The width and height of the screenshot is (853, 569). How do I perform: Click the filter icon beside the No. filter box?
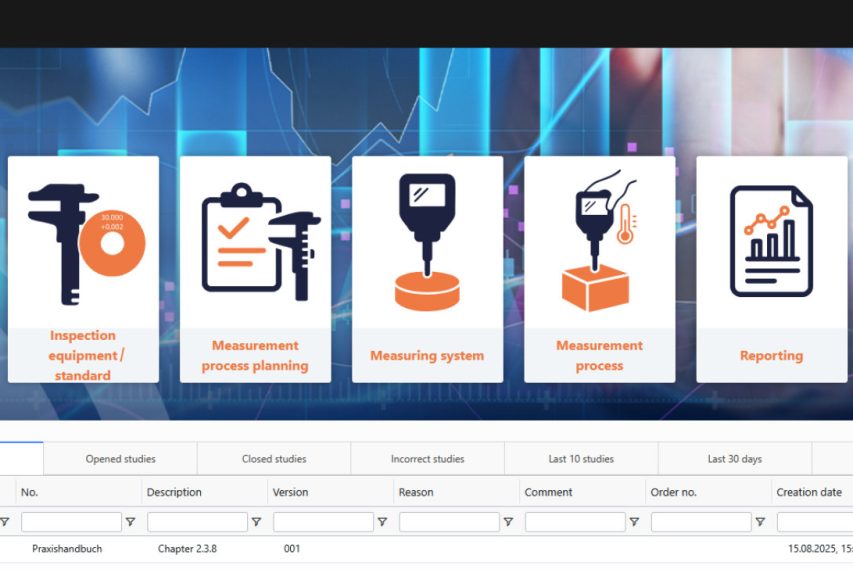click(130, 522)
